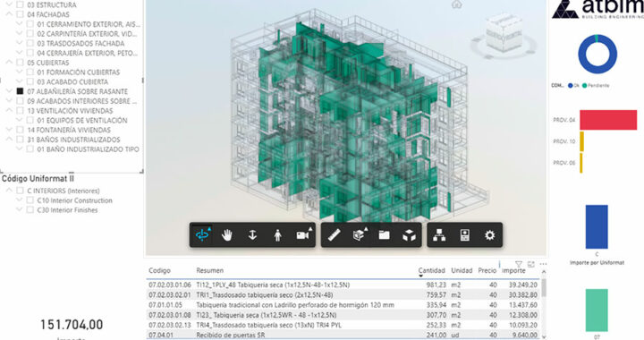The height and width of the screenshot is (340, 644).
Task: Click the table filter funnel icon
Action: tap(519, 264)
